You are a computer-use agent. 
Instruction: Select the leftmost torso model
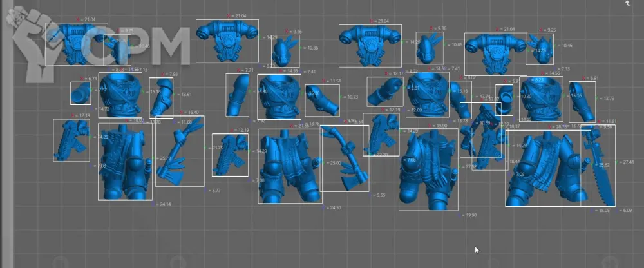120,94
